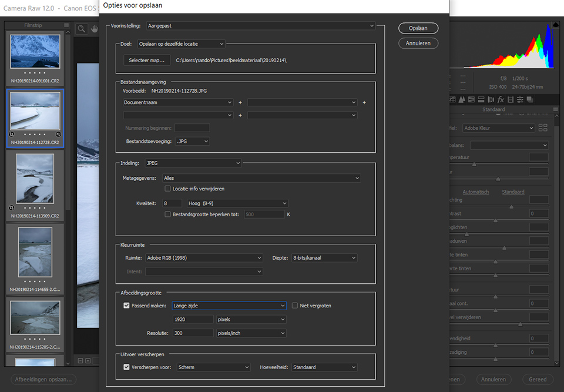The height and width of the screenshot is (392, 564).
Task: Click the zoom out minus button below preview
Action: [x=80, y=361]
